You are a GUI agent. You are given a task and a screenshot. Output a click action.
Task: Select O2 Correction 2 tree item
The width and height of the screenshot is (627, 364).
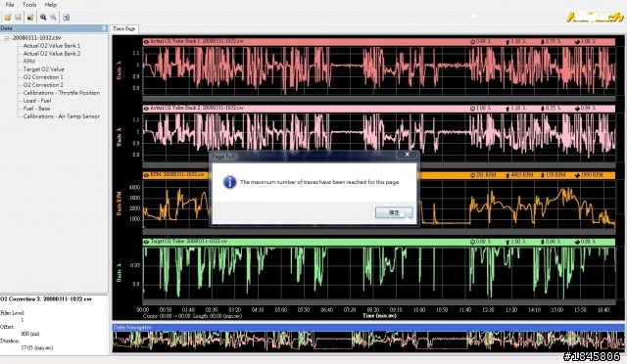(43, 85)
